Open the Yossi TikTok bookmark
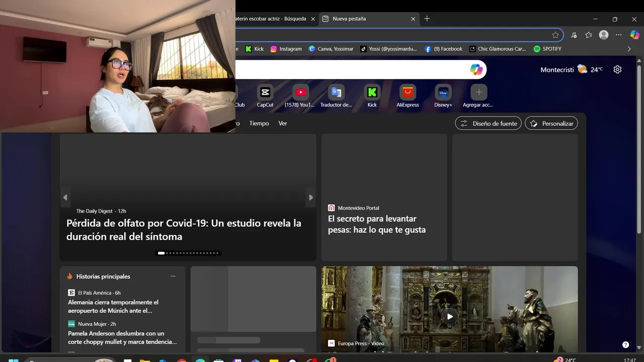Viewport: 644px width, 362px height. (x=389, y=49)
